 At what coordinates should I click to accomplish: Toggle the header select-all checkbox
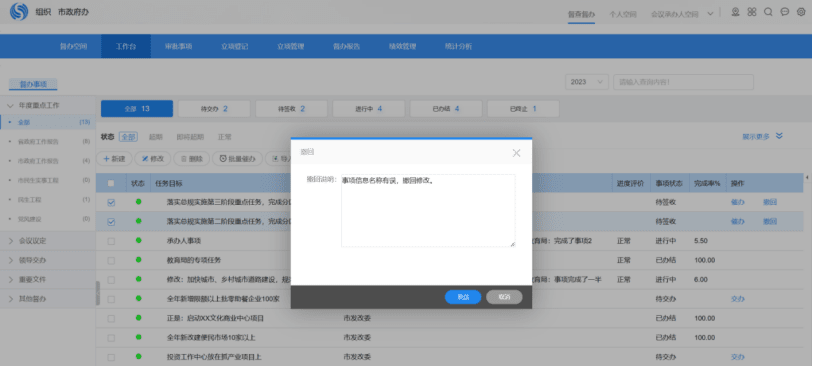pos(111,183)
